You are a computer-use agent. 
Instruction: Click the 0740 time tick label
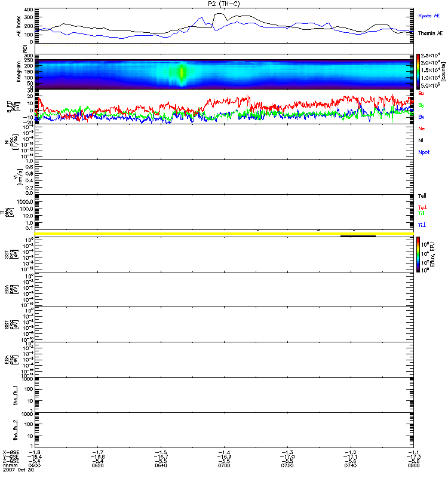click(351, 465)
